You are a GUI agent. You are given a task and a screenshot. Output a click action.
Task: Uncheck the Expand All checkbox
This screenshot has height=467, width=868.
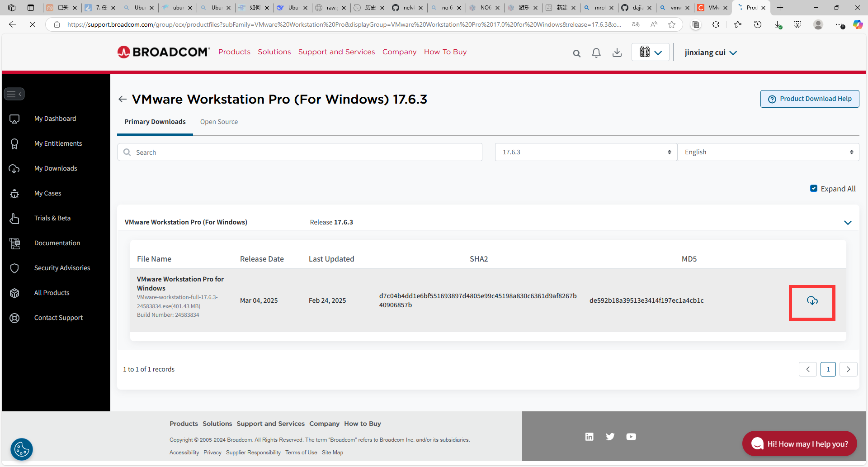click(814, 188)
